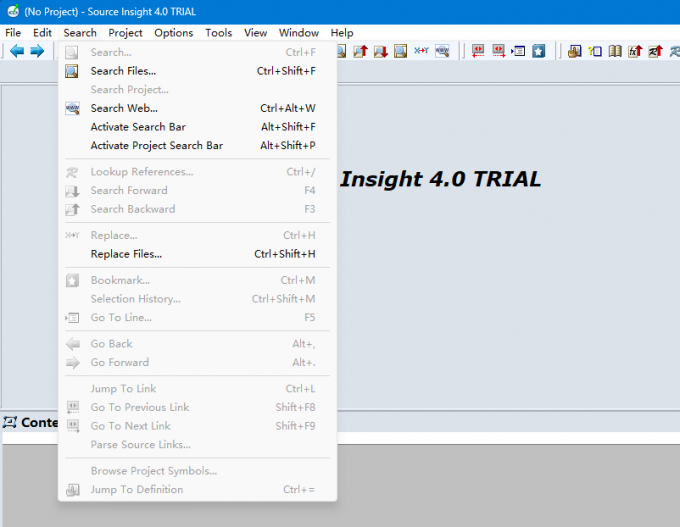The image size is (680, 527).
Task: Click the Symbol Info question-mark toolbar icon
Action: pos(595,51)
